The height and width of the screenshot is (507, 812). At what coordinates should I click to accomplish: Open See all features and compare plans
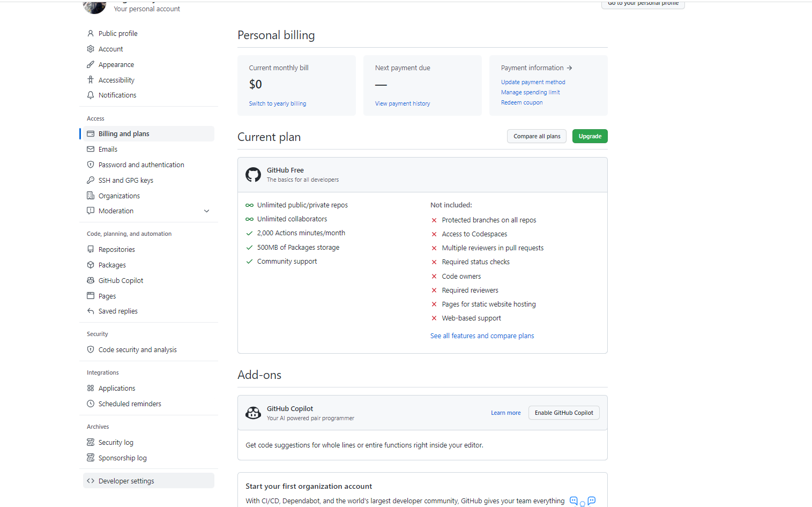[482, 335]
